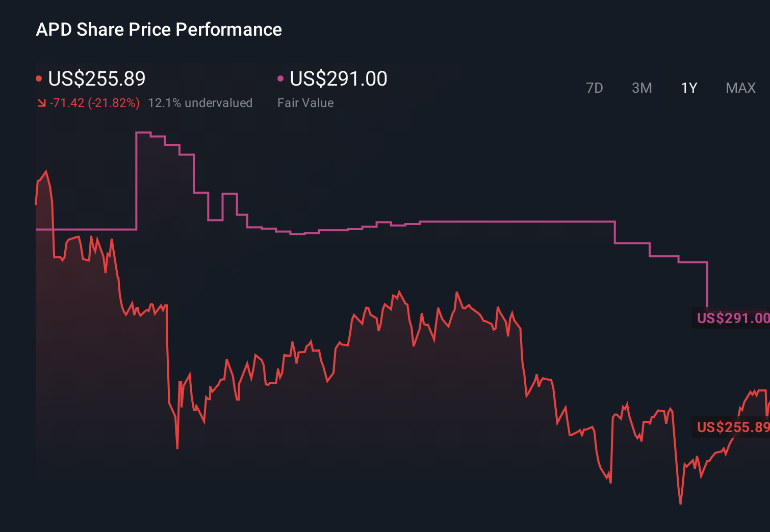Select the purple Fair Value legend dot
Viewport: 770px width, 532px height.
(279, 78)
